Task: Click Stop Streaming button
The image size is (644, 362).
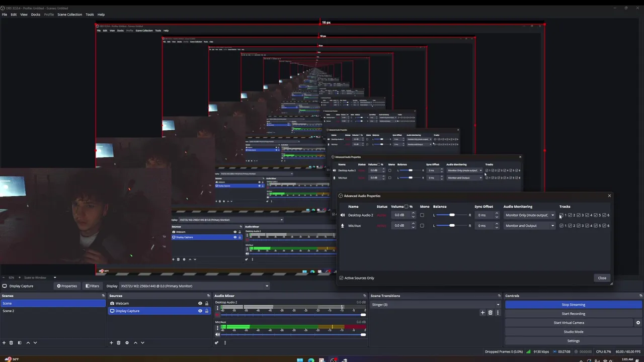Action: tap(574, 305)
